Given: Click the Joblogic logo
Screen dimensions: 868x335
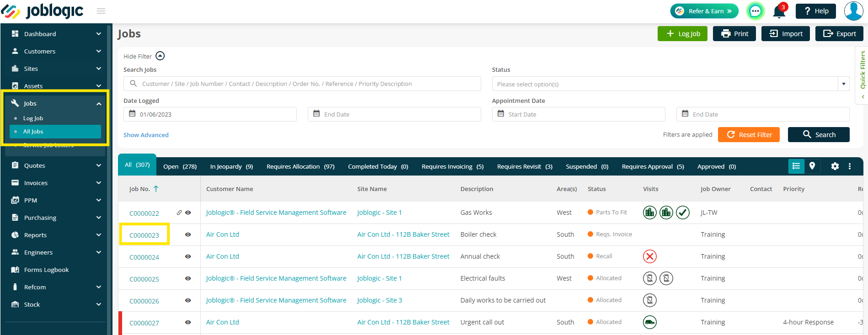Looking at the screenshot, I should (43, 11).
